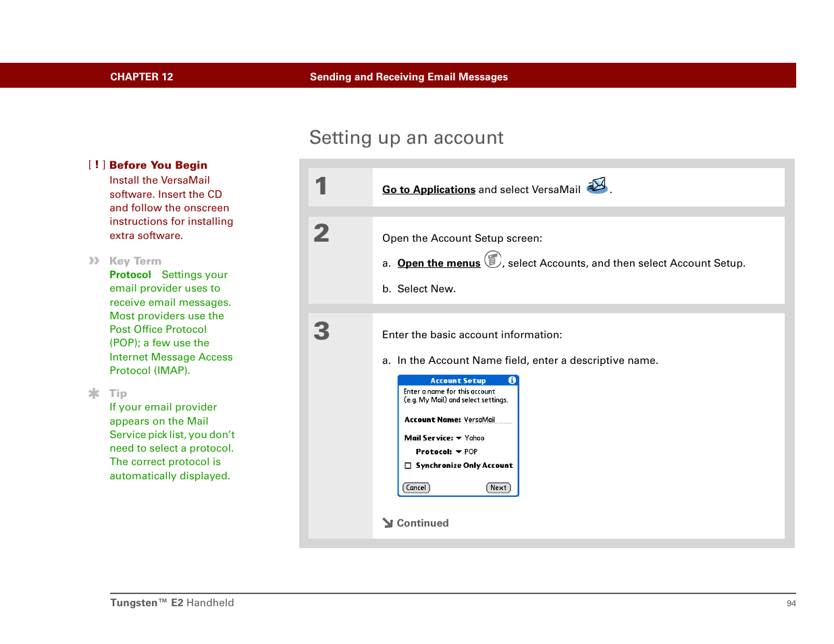Click the menu icon beside Open the menus

tap(493, 259)
